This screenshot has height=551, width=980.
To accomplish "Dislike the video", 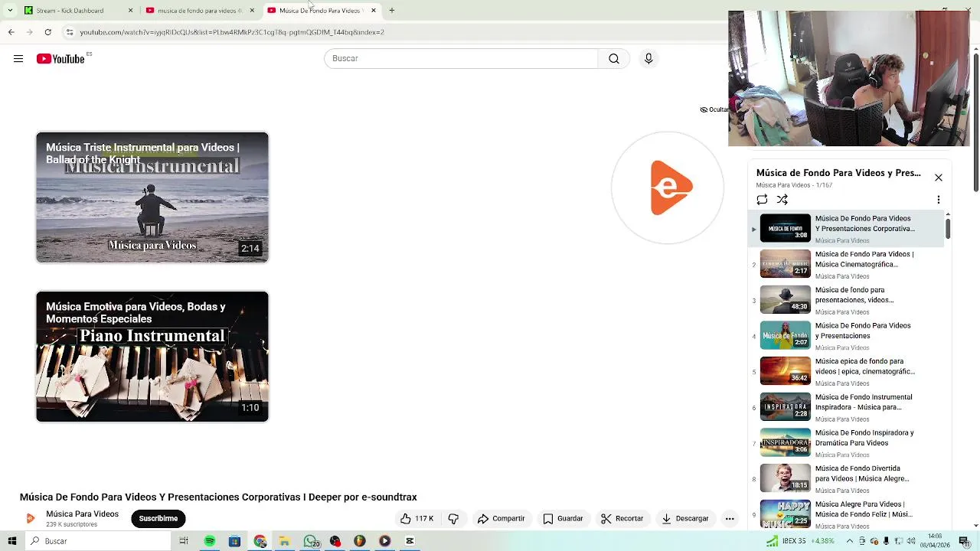I will coord(453,519).
